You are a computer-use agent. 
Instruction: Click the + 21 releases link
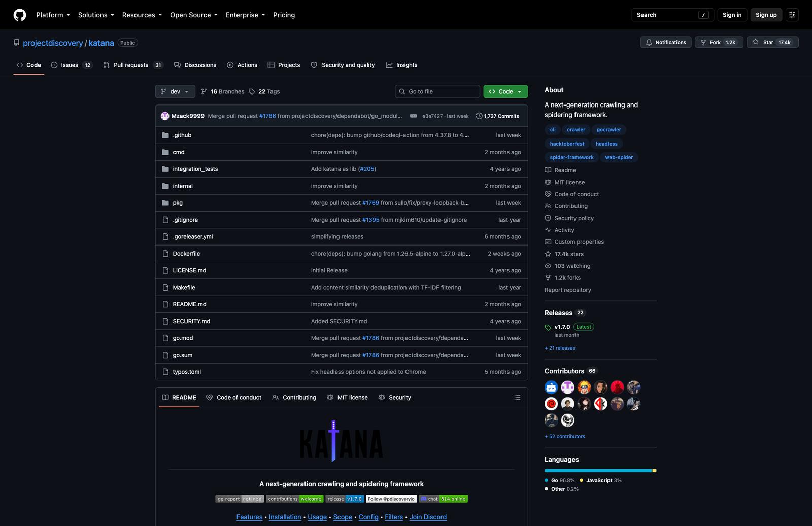pos(560,348)
